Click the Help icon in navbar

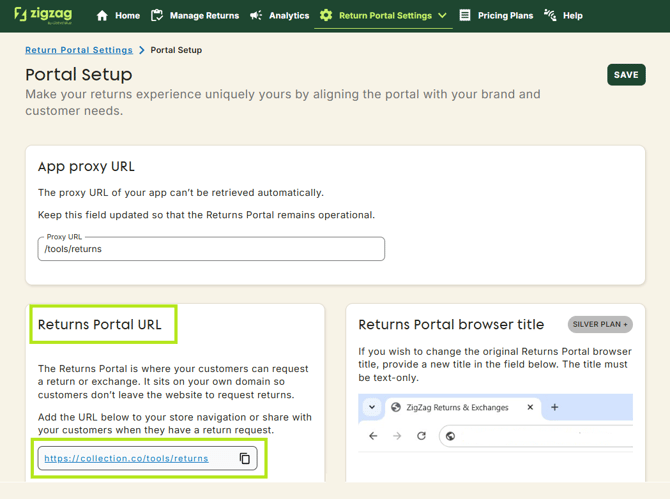[x=550, y=16]
